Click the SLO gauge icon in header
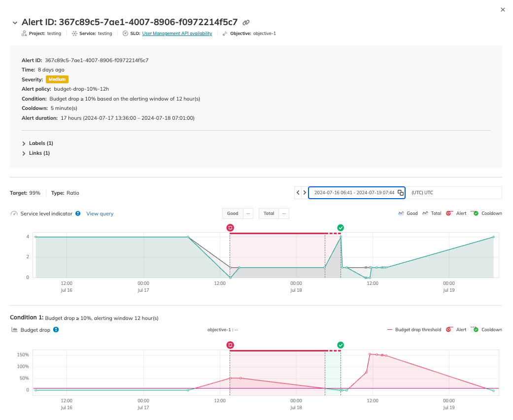The height and width of the screenshot is (420, 513). [x=125, y=34]
